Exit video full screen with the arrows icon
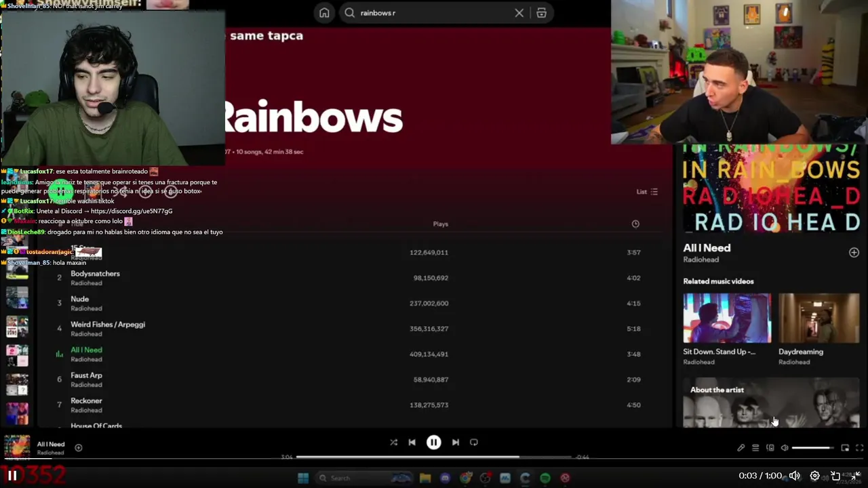This screenshot has width=868, height=488. pyautogui.click(x=856, y=476)
